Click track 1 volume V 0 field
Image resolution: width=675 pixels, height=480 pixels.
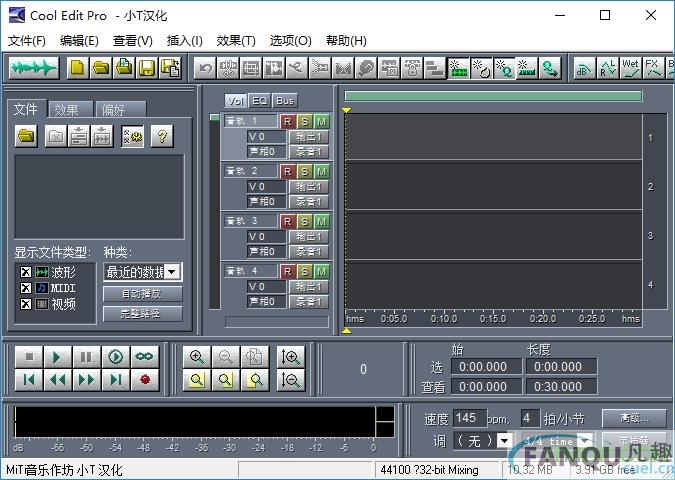(x=266, y=137)
